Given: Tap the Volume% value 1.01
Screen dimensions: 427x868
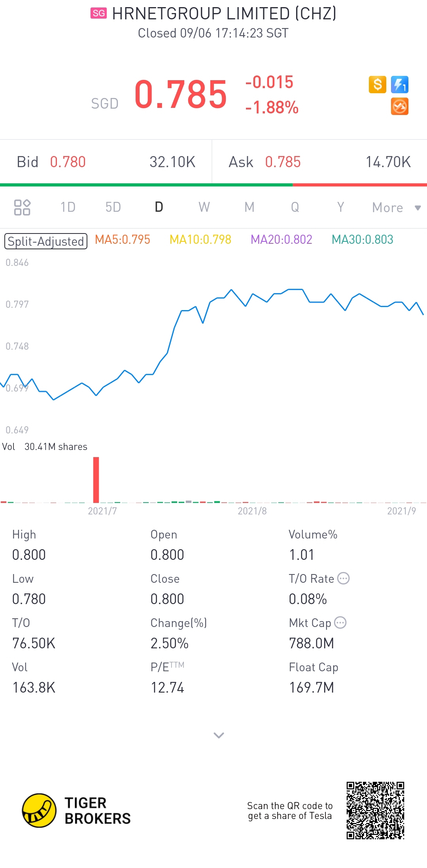Looking at the screenshot, I should pos(302,555).
